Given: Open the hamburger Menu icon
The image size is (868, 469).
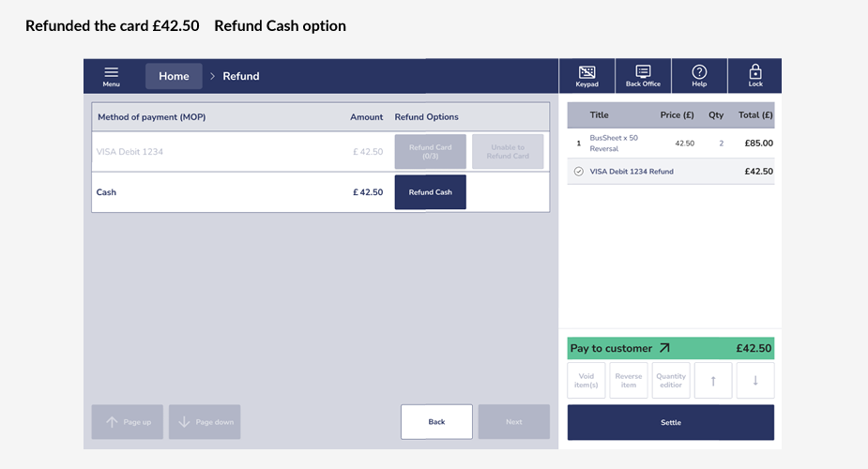Looking at the screenshot, I should click(112, 76).
